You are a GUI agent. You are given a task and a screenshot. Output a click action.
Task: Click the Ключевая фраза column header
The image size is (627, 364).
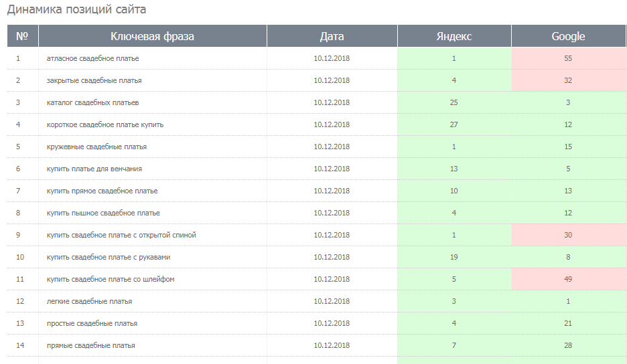tap(152, 36)
